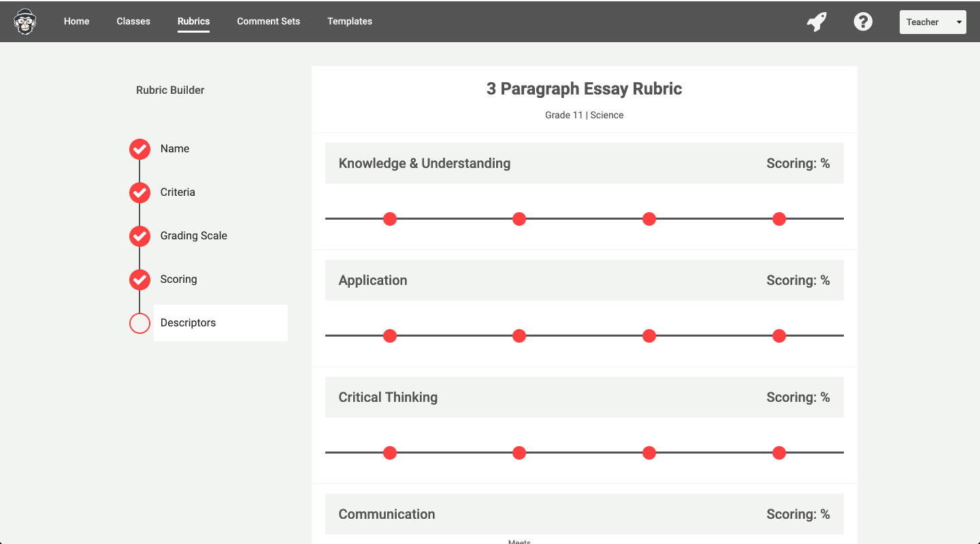Open the Teacher account dropdown
This screenshot has width=980, height=544.
tap(932, 22)
